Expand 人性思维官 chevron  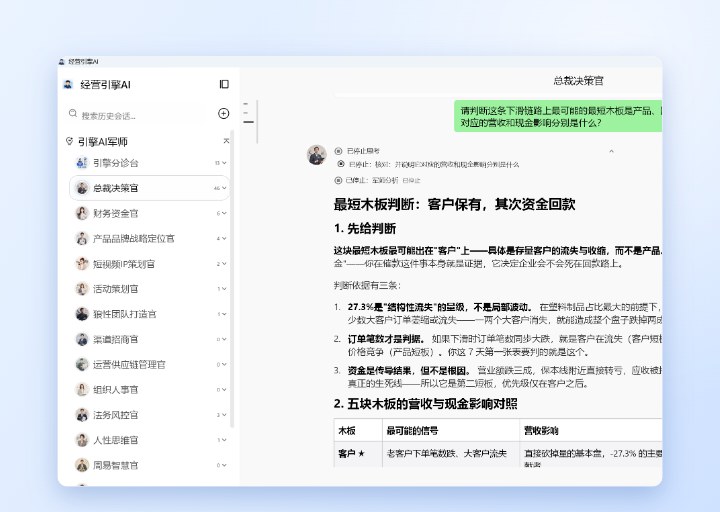coord(224,440)
